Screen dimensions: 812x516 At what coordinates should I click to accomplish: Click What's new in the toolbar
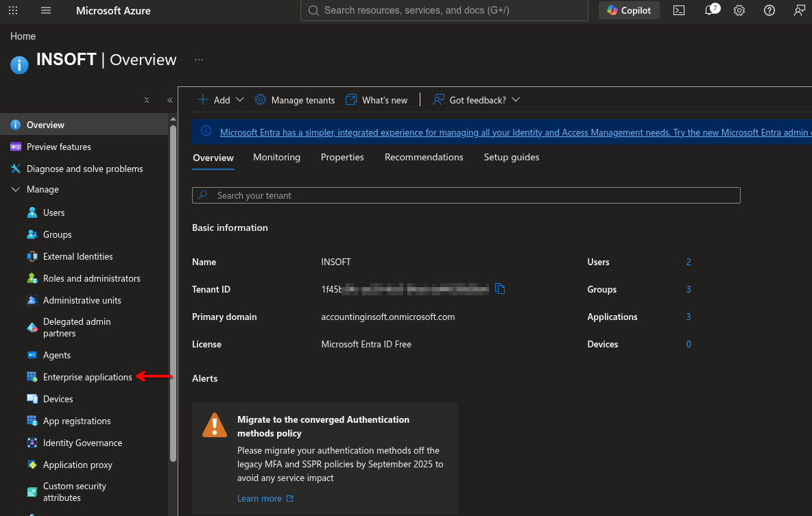tap(377, 100)
